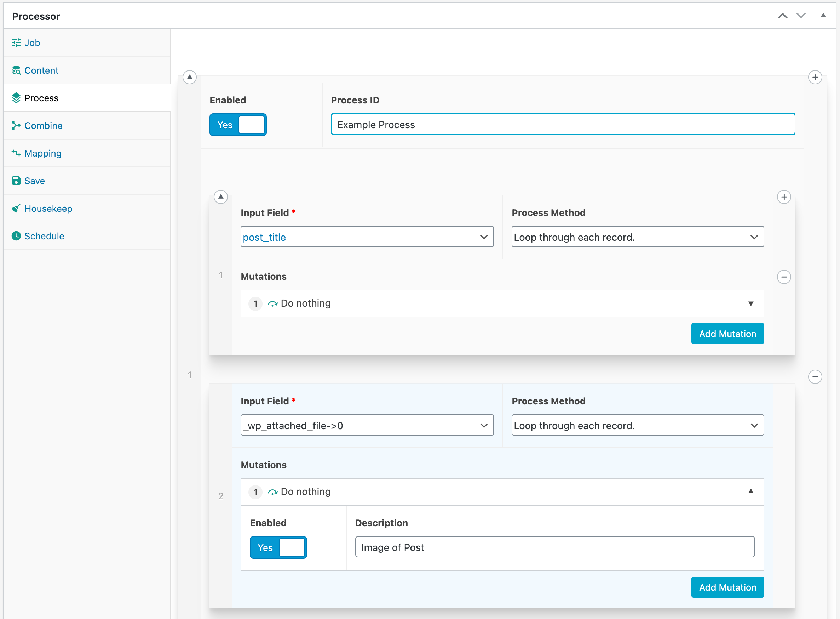
Task: Remove post_title row with inner minus icon
Action: [x=784, y=277]
